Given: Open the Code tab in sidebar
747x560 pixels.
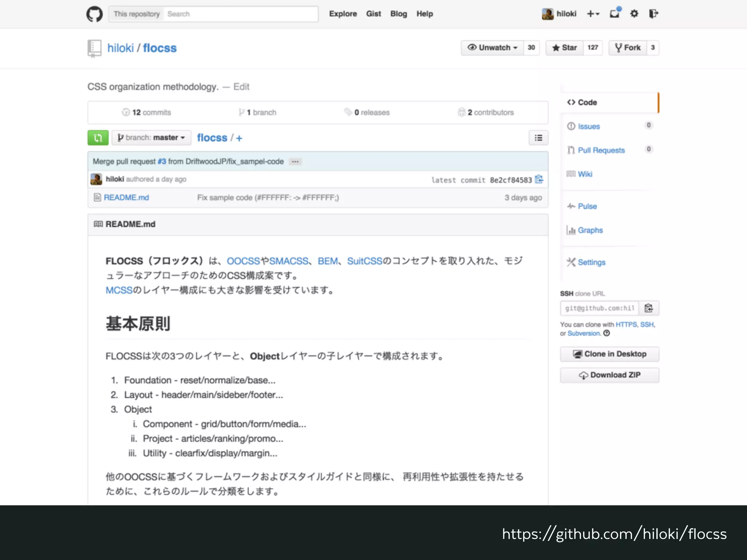Looking at the screenshot, I should click(x=609, y=102).
